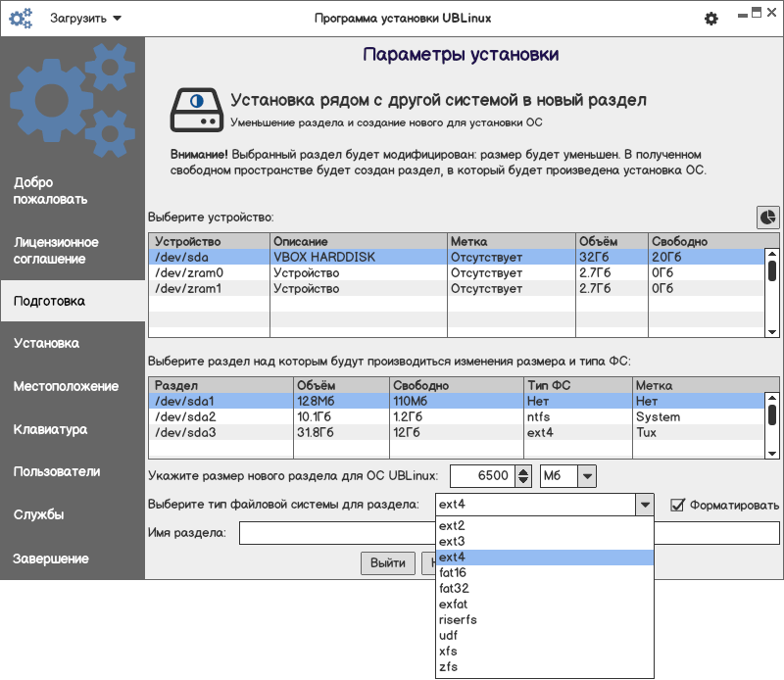The height and width of the screenshot is (680, 784).
Task: Maximize the installer window
Action: click(x=757, y=13)
